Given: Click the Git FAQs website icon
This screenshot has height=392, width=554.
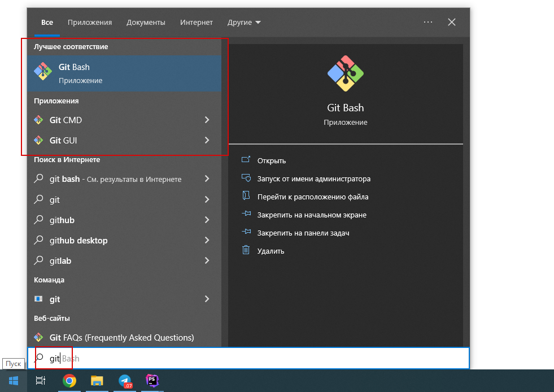Looking at the screenshot, I should (38, 338).
